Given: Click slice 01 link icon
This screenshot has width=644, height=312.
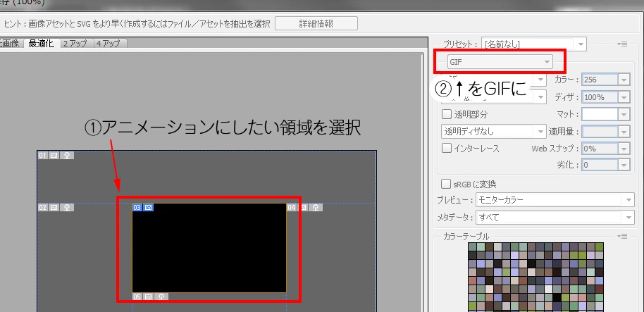Looking at the screenshot, I should pos(66,155).
